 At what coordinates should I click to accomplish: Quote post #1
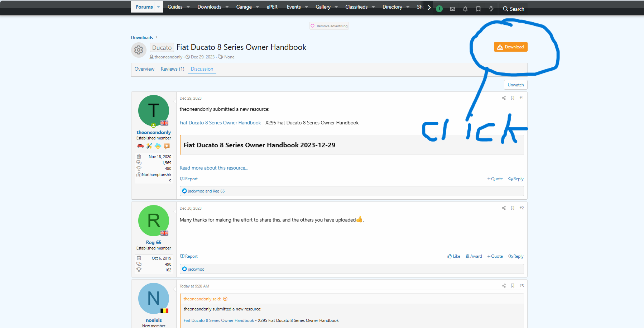495,179
